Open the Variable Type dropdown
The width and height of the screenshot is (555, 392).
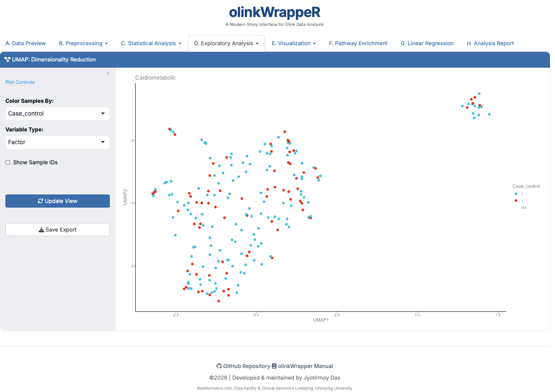(x=57, y=142)
